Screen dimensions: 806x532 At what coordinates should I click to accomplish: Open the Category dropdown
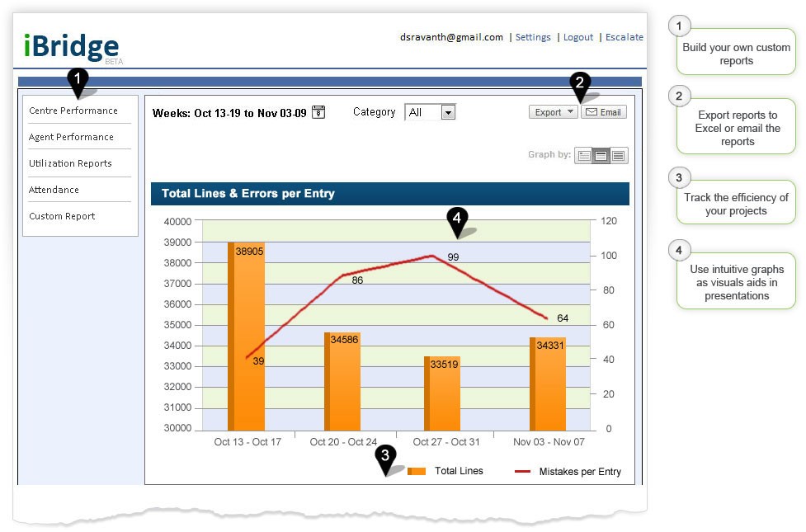(448, 112)
